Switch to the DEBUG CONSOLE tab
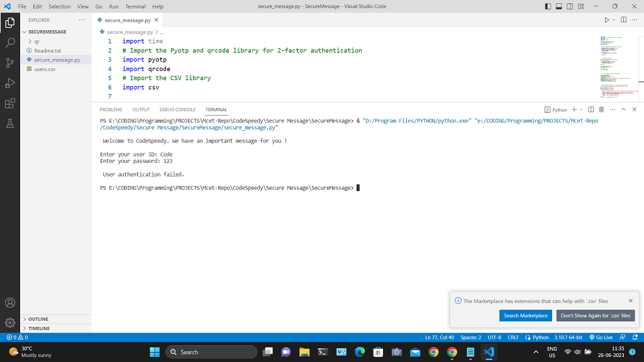 click(177, 109)
